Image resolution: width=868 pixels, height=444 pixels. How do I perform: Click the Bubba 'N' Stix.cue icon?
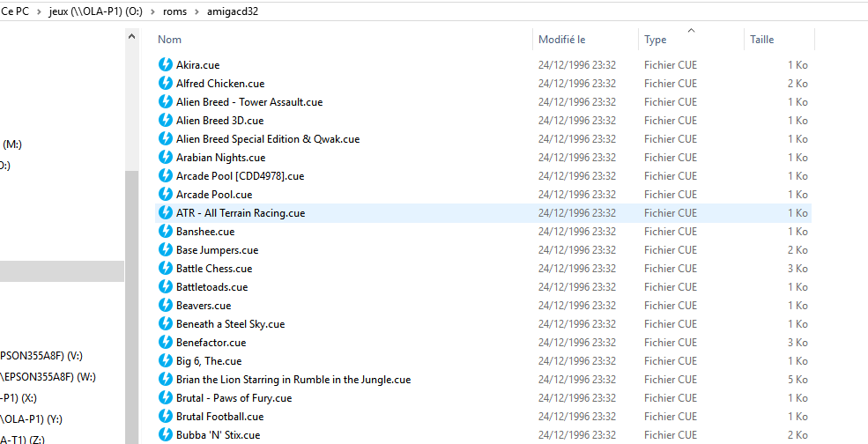pos(165,434)
